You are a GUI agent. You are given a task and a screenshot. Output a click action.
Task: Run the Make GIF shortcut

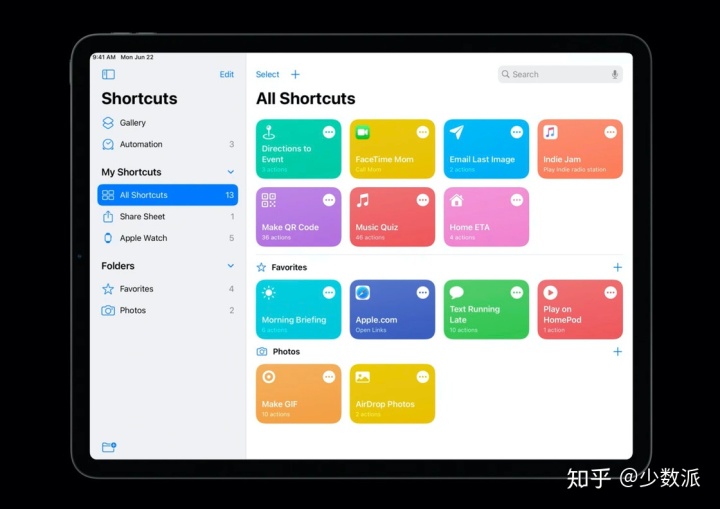tap(298, 394)
